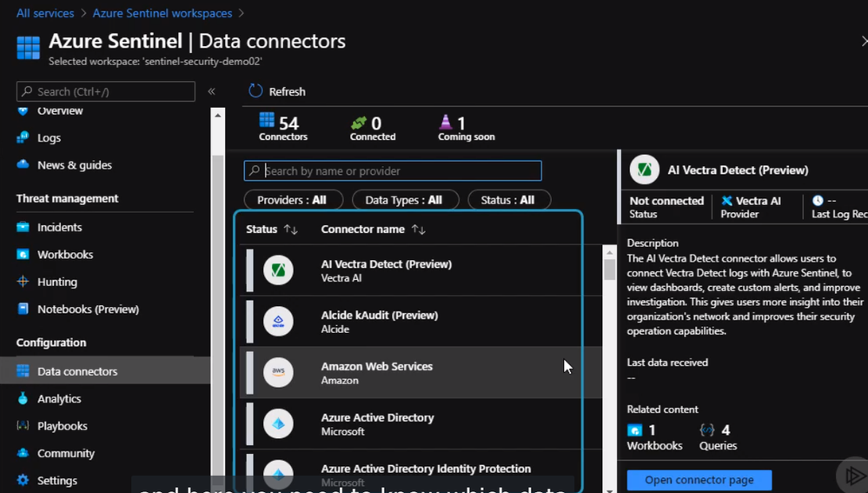Select Azure Active Directory Identity Protection row
868x493 pixels.
click(x=421, y=472)
